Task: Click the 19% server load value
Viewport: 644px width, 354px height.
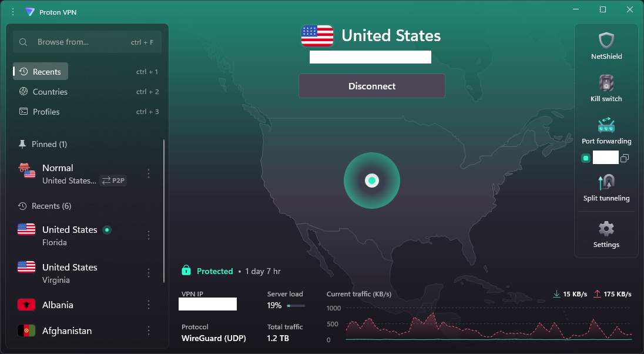Action: [274, 305]
